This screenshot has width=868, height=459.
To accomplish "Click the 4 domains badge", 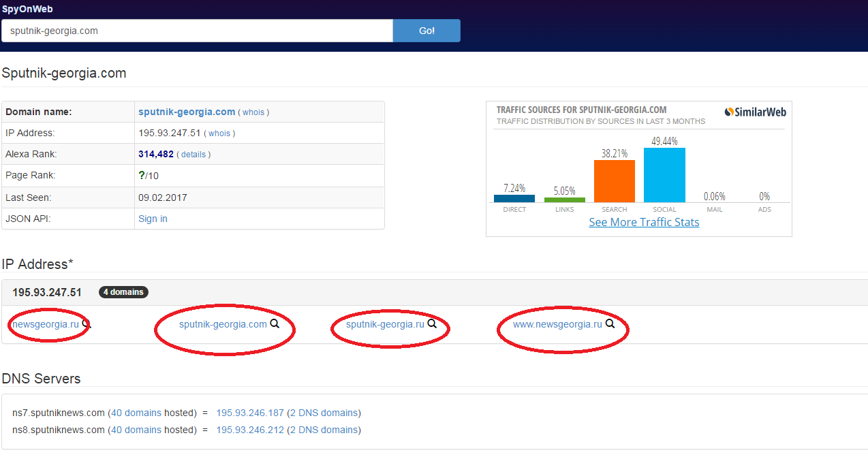I will coord(123,292).
